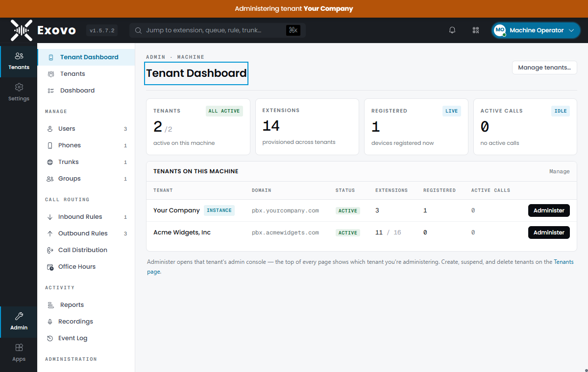Click the Phones device icon
This screenshot has width=588, height=372.
pyautogui.click(x=50, y=145)
